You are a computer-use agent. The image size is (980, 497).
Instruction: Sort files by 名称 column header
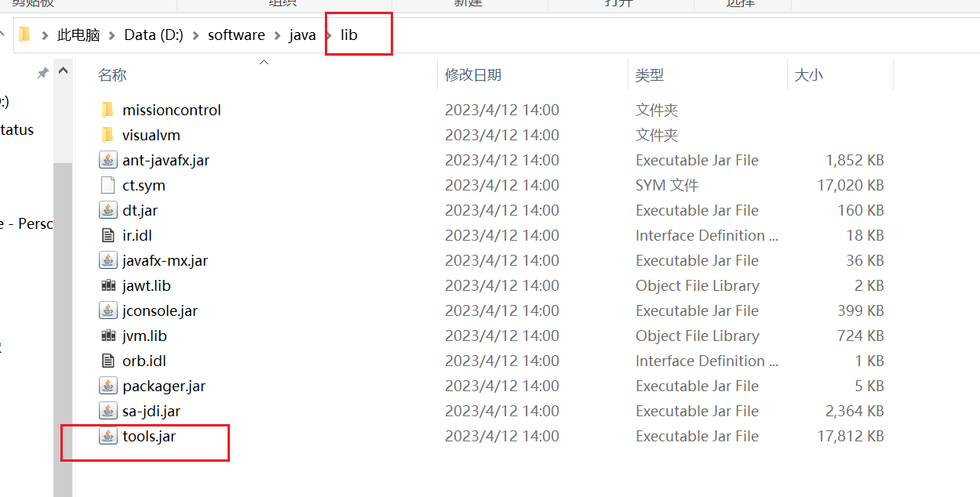tap(112, 75)
